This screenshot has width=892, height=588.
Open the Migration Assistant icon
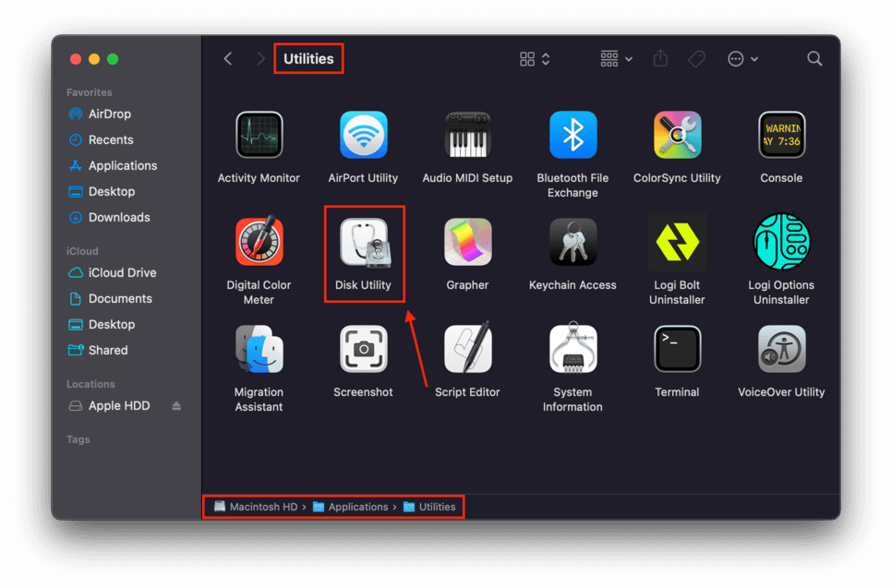pos(259,349)
